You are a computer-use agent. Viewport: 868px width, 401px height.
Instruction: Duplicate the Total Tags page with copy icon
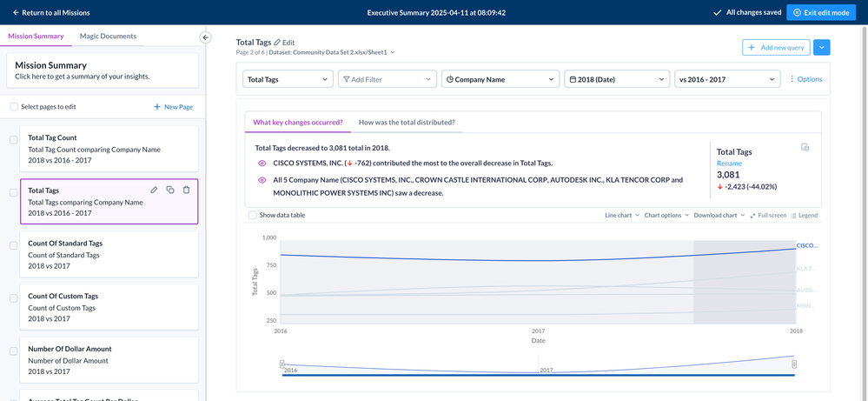click(x=170, y=190)
